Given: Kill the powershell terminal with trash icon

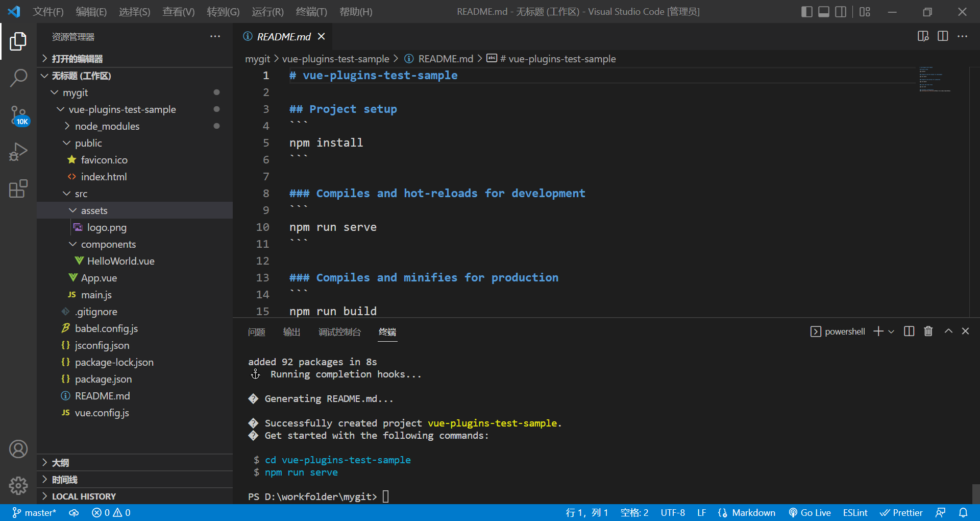Looking at the screenshot, I should pyautogui.click(x=928, y=331).
